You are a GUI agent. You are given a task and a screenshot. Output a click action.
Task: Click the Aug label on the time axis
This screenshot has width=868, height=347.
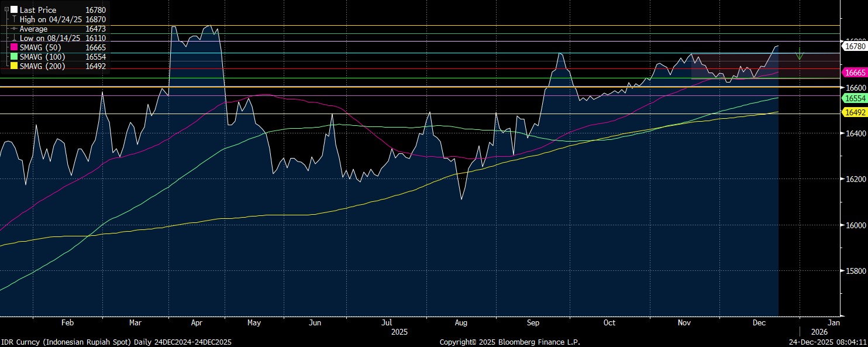point(460,322)
